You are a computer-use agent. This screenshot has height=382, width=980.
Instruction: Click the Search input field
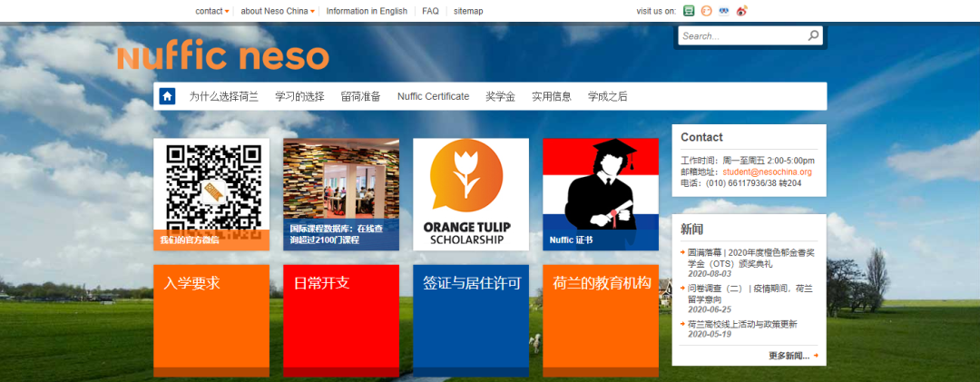click(743, 36)
